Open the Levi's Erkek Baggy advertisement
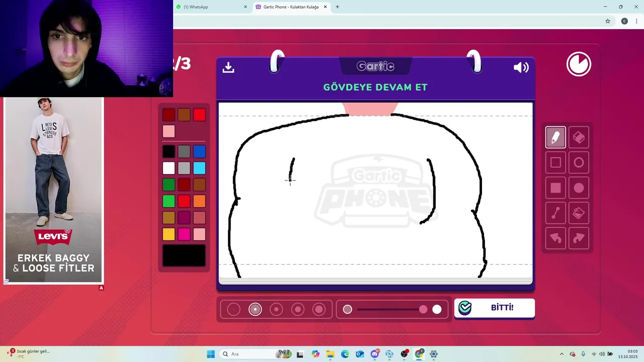 point(53,190)
